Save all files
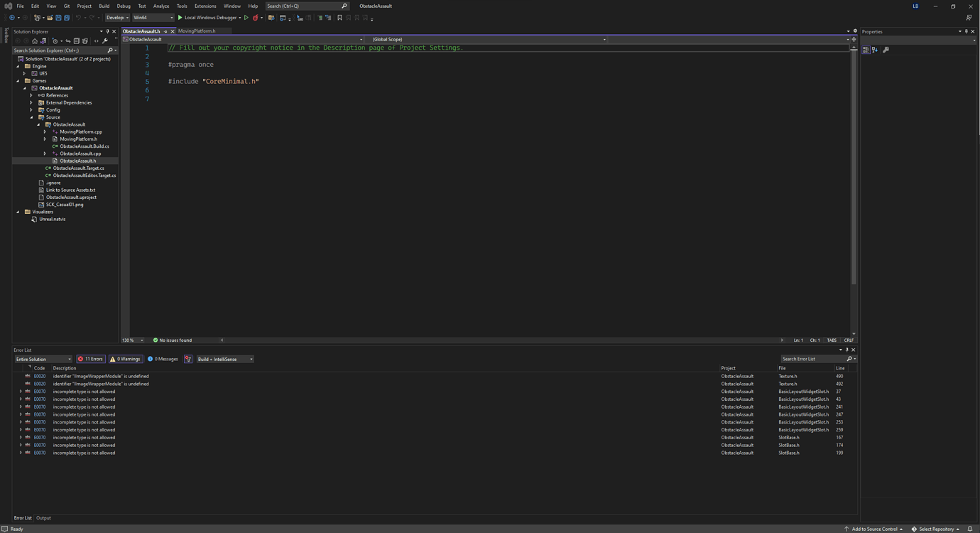 click(x=67, y=18)
